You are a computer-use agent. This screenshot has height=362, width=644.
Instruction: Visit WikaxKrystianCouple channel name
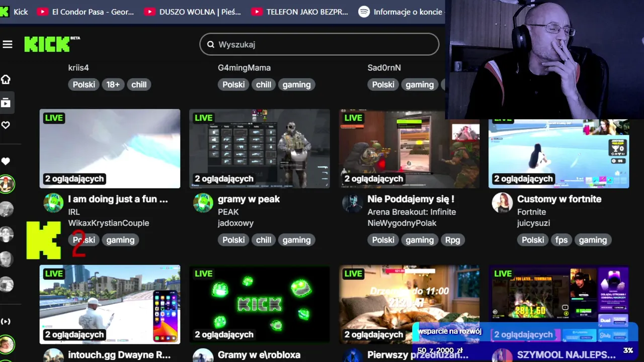pos(109,223)
